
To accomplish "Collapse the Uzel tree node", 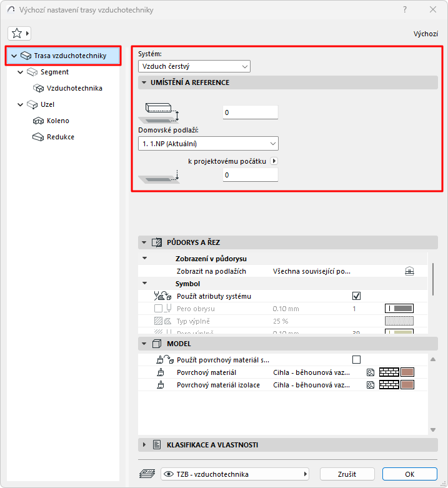I will tap(20, 104).
